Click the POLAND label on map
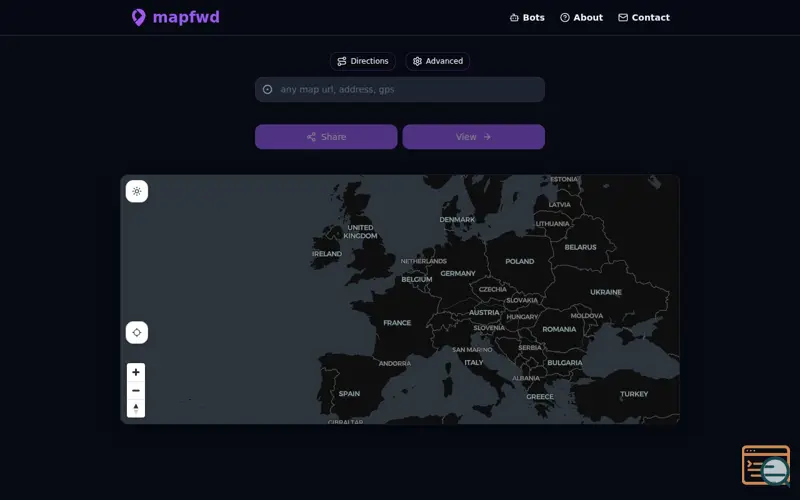800x500 pixels. click(x=519, y=261)
